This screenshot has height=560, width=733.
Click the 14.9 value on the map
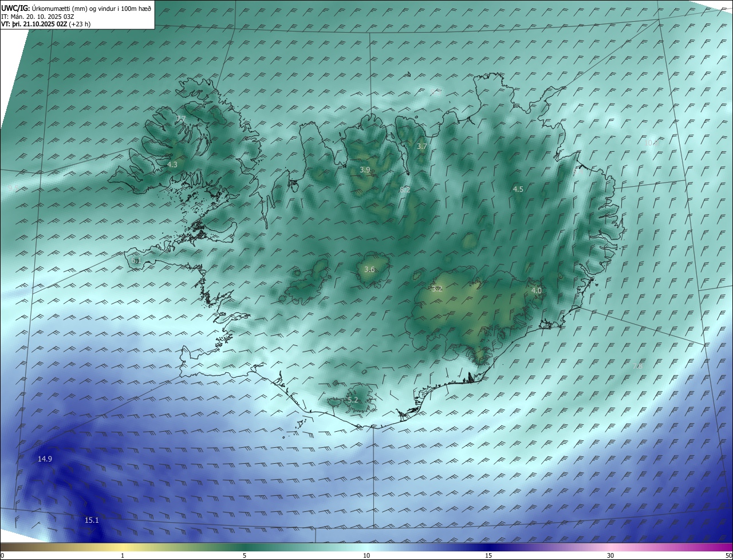point(45,459)
